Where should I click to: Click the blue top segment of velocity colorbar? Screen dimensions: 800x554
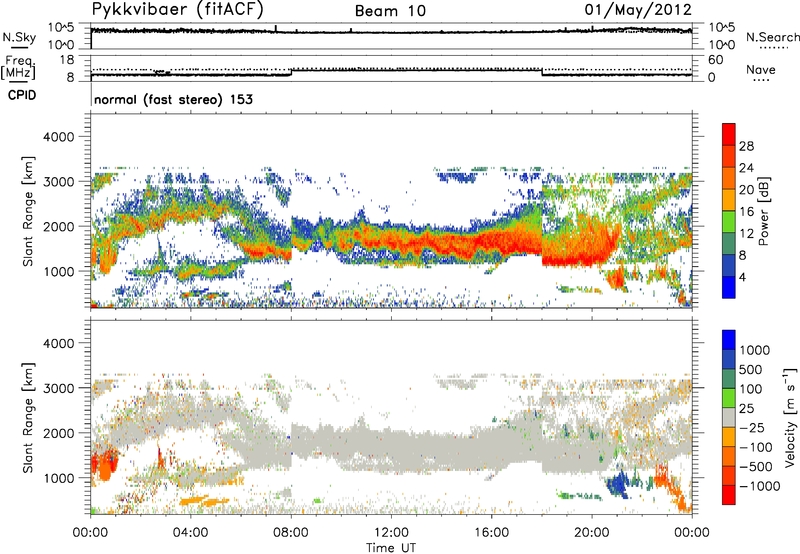tap(729, 340)
